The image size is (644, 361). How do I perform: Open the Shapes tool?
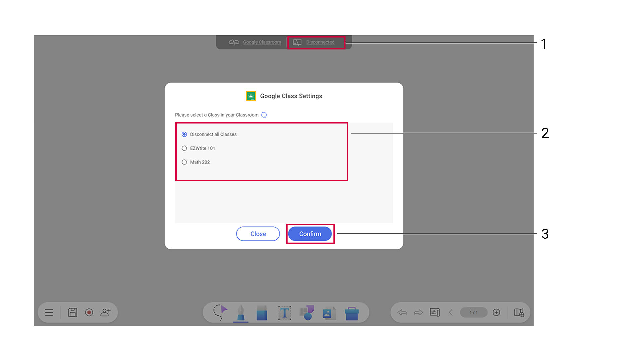307,312
